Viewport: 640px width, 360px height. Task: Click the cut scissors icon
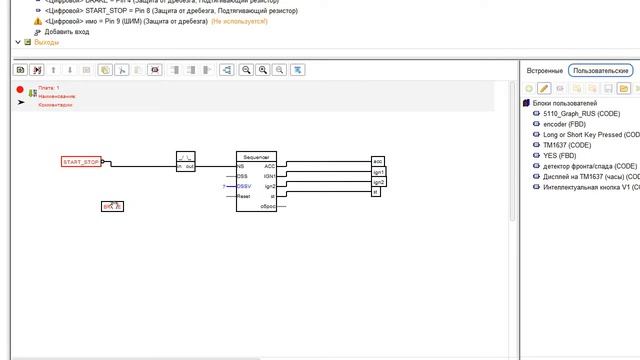[x=122, y=70]
